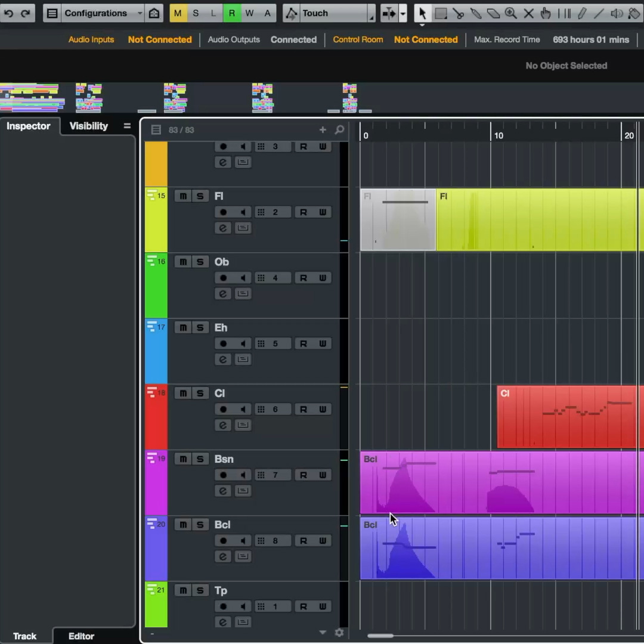
Task: Toggle write automation W on Bcl track
Action: pos(323,541)
